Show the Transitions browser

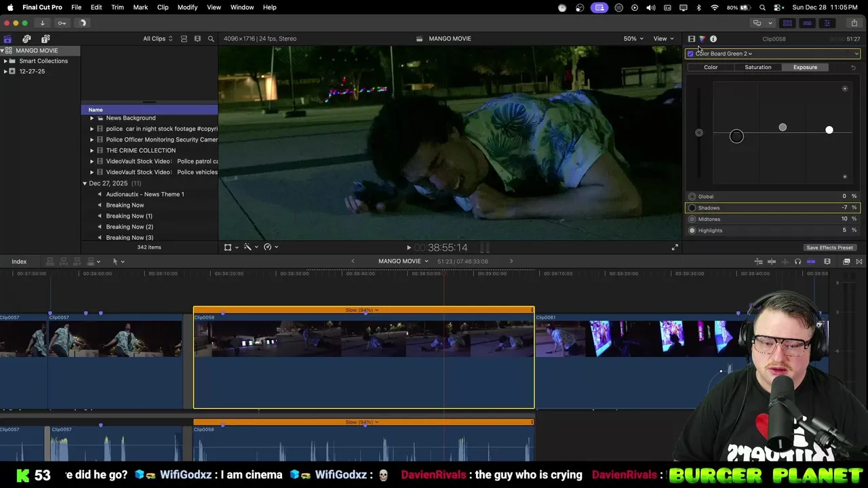tap(859, 262)
